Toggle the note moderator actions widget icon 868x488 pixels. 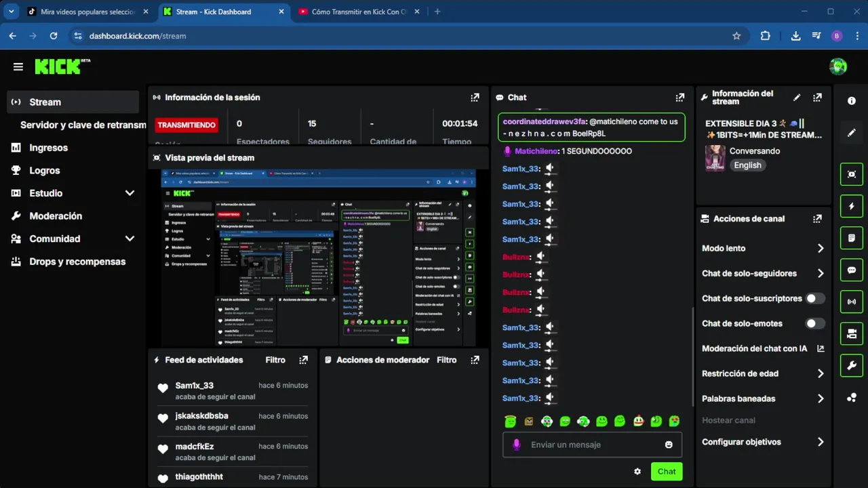tap(852, 238)
